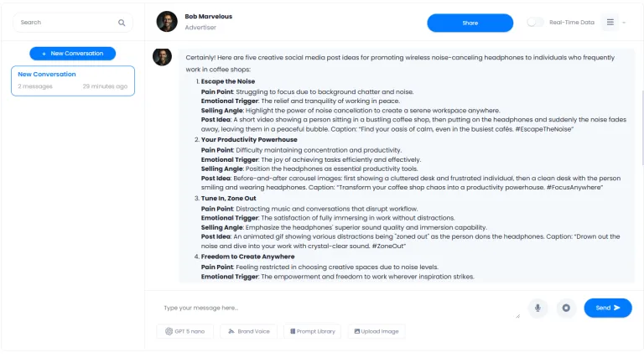
Task: Select the New Conversation chat entry
Action: (x=73, y=80)
